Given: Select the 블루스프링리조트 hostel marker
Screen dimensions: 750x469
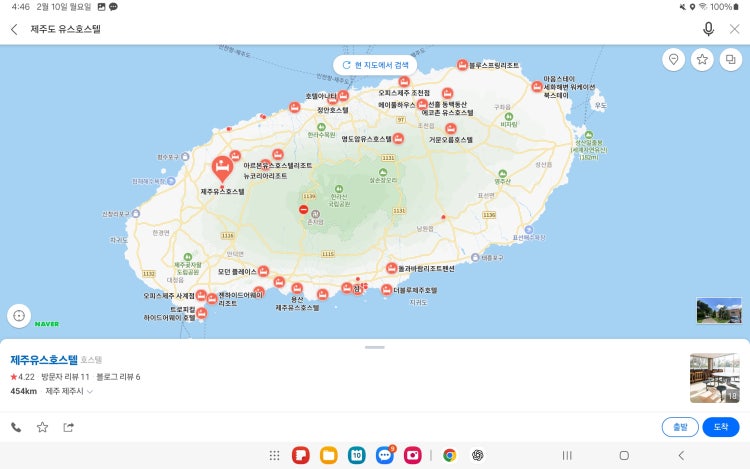Looking at the screenshot, I should point(462,65).
